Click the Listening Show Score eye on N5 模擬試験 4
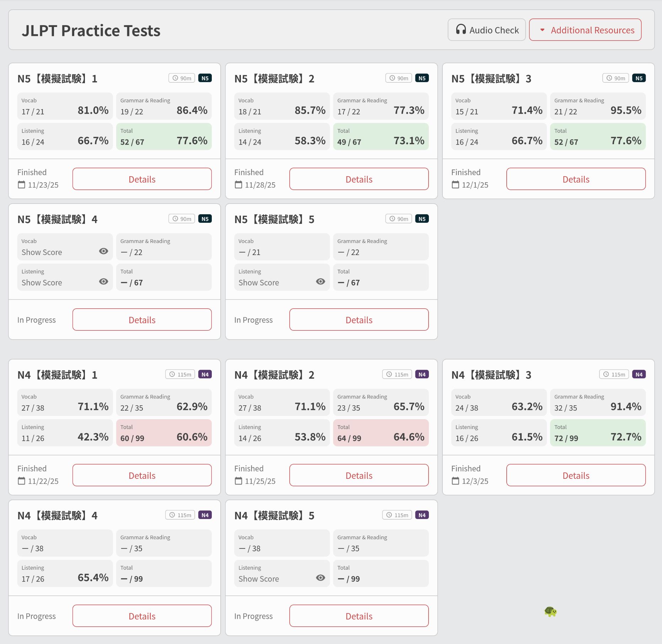 coord(103,282)
